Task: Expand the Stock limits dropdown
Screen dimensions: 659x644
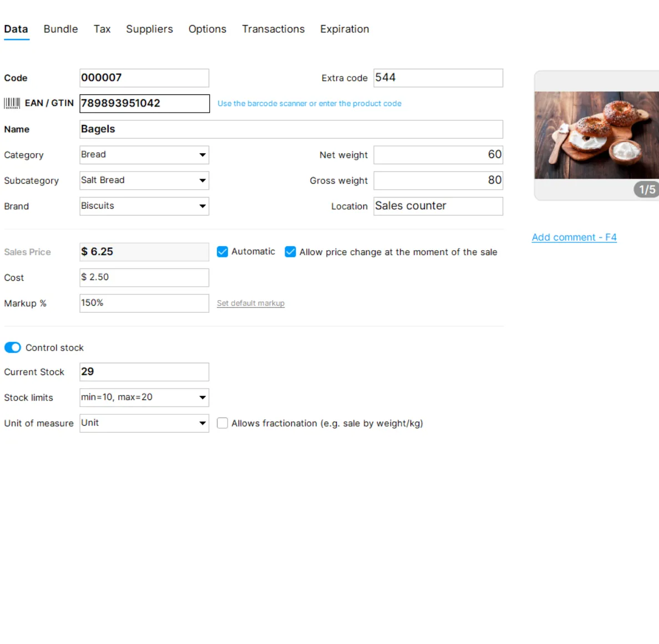Action: click(202, 397)
